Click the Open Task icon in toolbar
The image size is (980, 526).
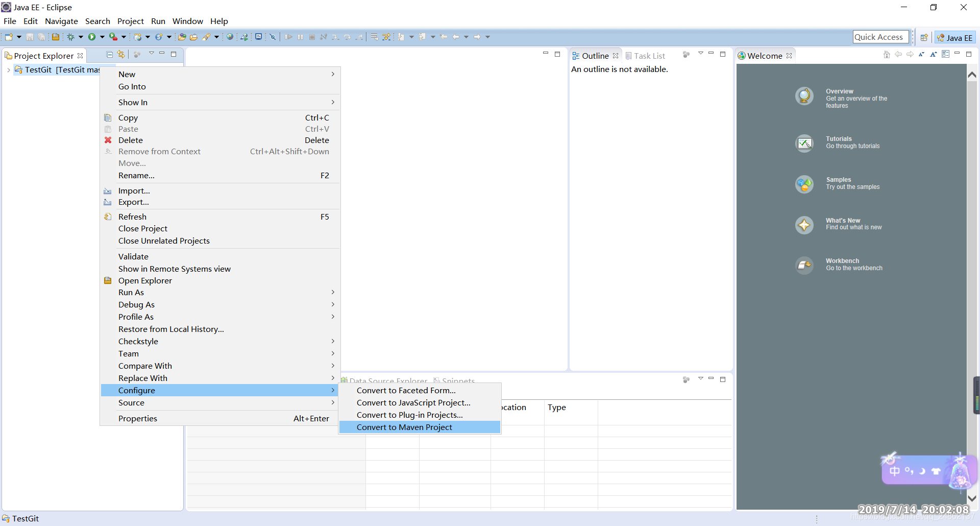point(194,37)
